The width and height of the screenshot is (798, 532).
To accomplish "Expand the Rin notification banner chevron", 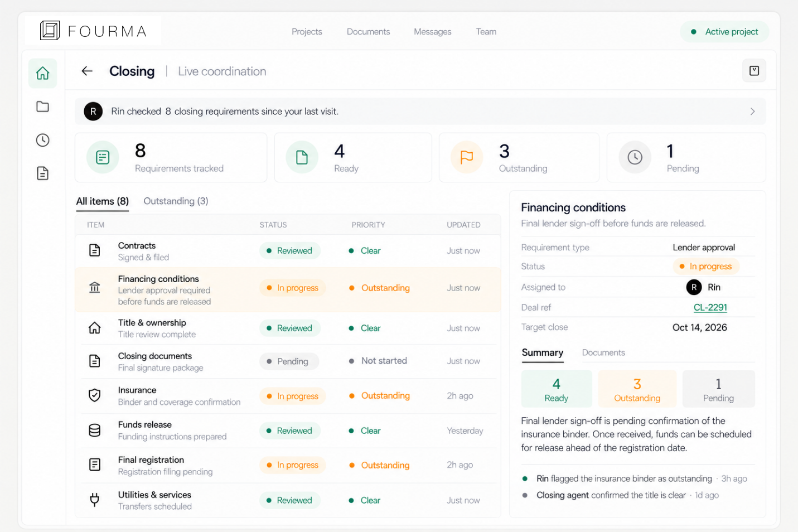I will coord(752,112).
